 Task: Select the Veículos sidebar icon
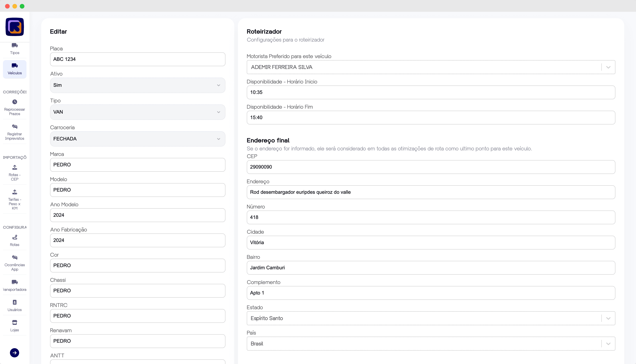(x=15, y=66)
